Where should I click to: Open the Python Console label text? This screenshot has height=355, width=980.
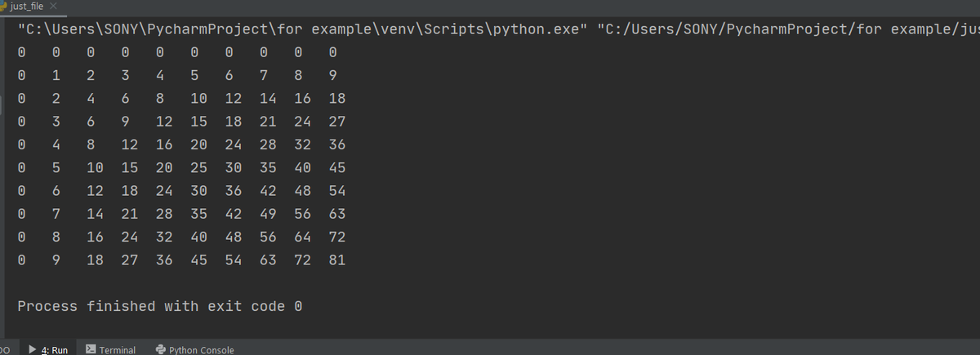[201, 349]
